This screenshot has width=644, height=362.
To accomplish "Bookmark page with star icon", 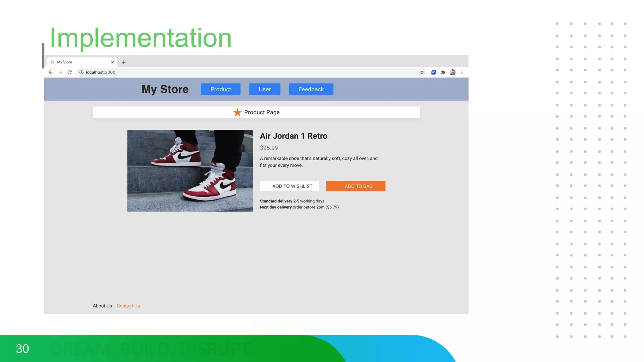I will [x=422, y=72].
